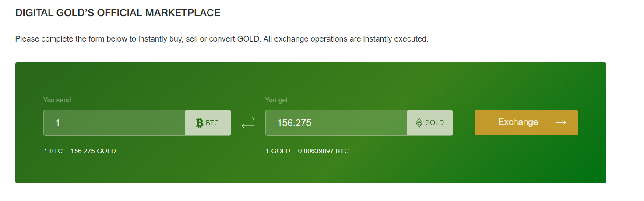Click the "You get" label
644x201 pixels.
coord(276,100)
